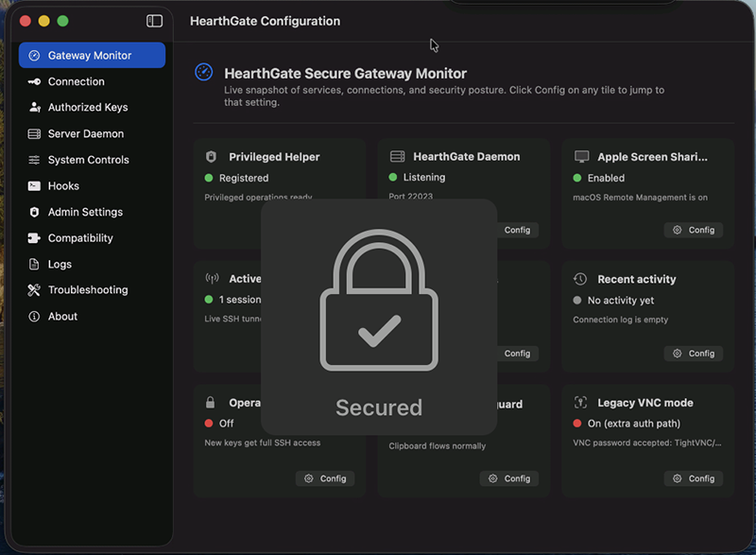Click the System Controls sliders icon
This screenshot has width=756, height=555.
[34, 160]
